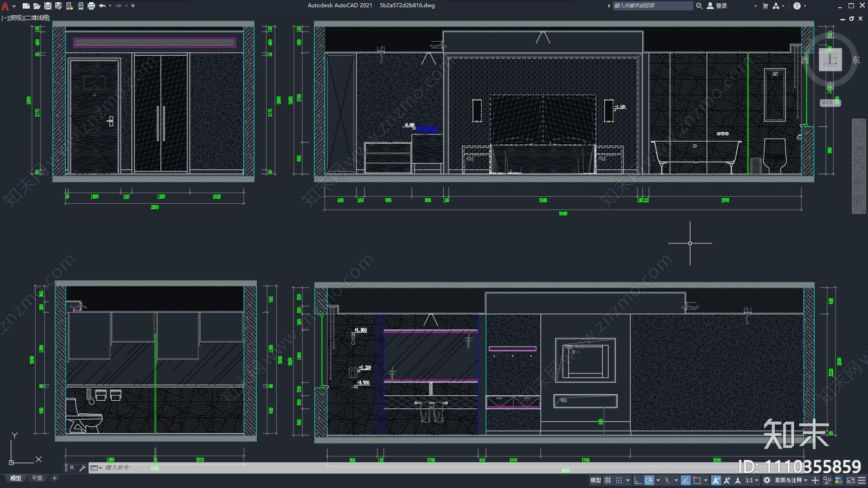Click the keyword search input field
Screen dimensions: 868x488
(x=653, y=5)
